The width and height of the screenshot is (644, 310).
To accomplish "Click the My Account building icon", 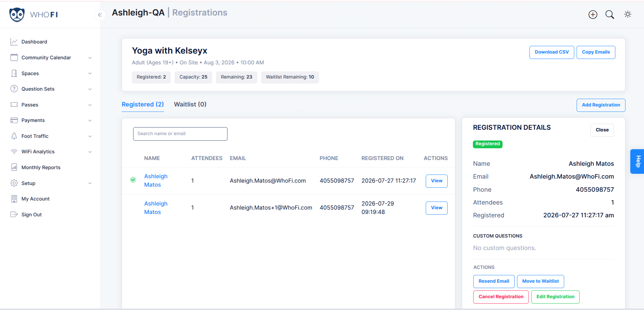I will (x=14, y=199).
